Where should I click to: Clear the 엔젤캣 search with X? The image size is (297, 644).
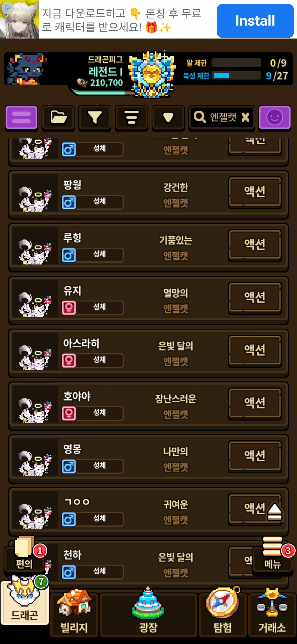click(245, 118)
